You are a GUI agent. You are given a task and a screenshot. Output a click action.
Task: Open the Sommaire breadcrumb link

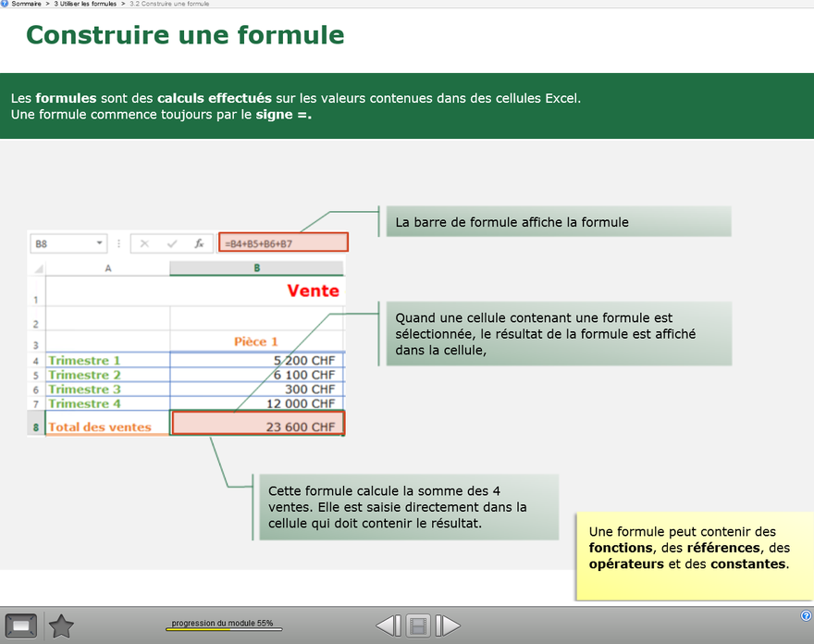coord(26,4)
